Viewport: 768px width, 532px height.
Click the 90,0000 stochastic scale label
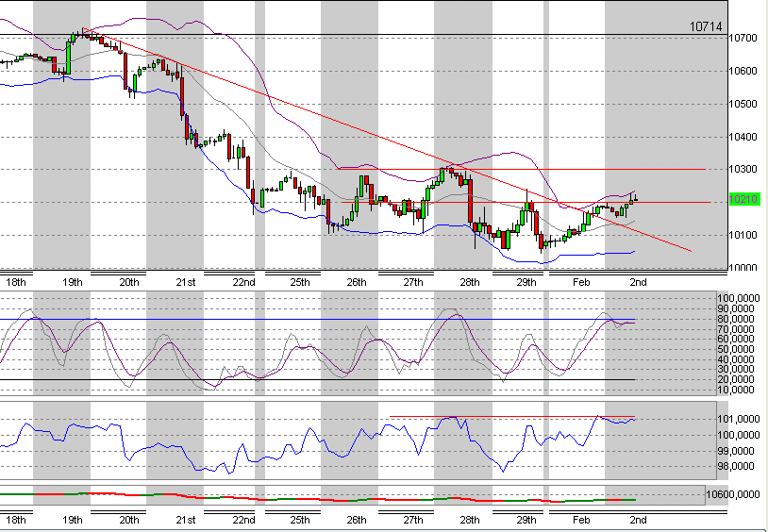click(736, 308)
